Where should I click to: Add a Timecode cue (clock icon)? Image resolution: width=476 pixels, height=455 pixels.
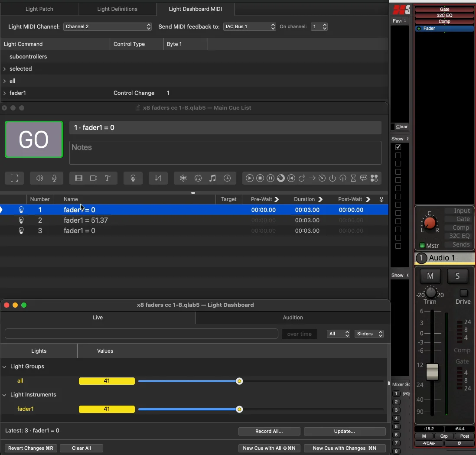tap(227, 178)
